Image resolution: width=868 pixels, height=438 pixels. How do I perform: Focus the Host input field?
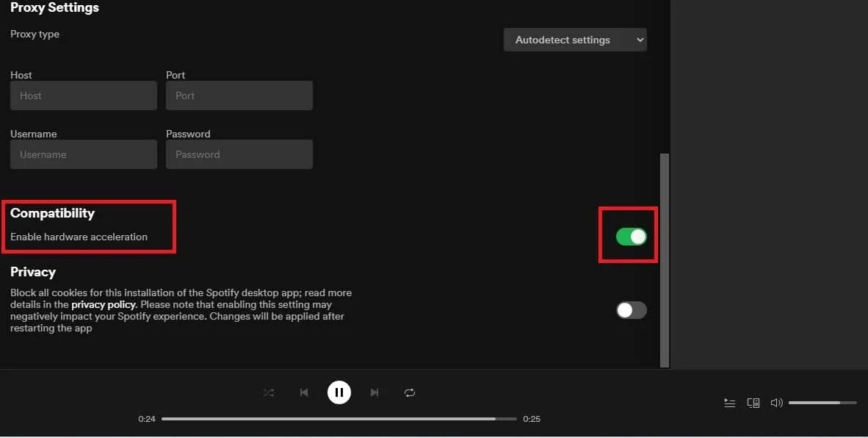tap(84, 96)
